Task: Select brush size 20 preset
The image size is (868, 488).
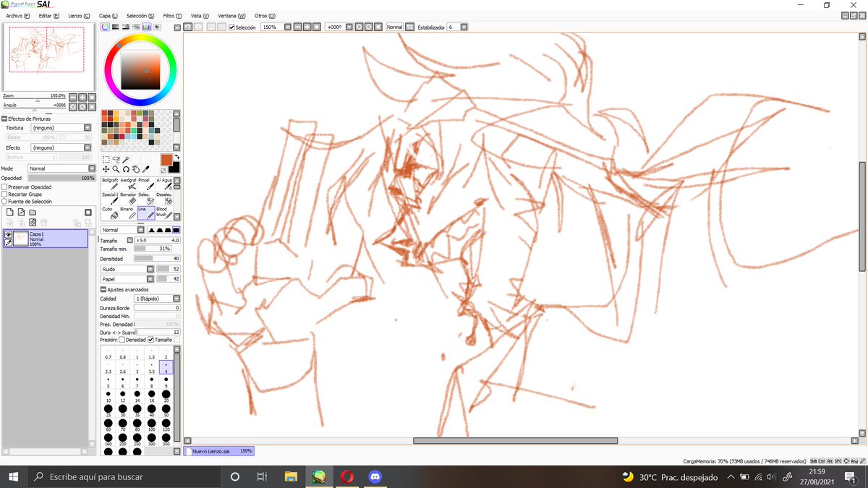Action: 166,397
